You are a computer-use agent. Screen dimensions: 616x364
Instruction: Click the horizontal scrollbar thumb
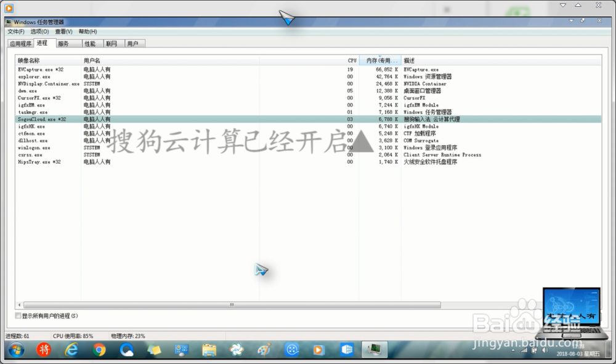[x=232, y=305]
